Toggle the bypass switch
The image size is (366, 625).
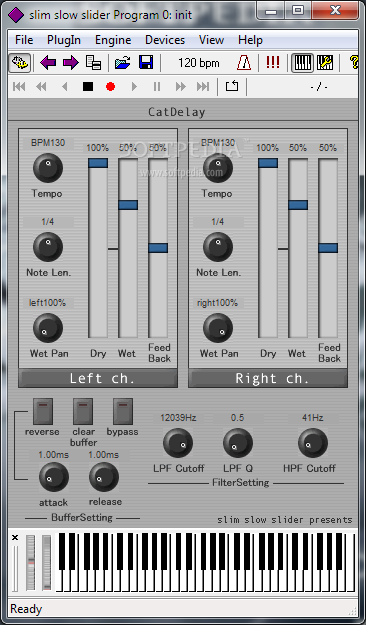(x=123, y=411)
